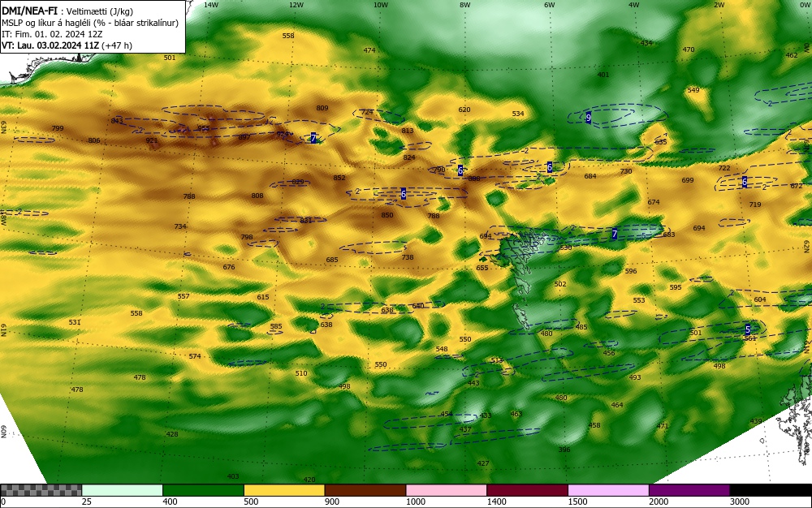Click the CAPE value 493
Viewport: 812px width, 508px height.
coord(635,377)
